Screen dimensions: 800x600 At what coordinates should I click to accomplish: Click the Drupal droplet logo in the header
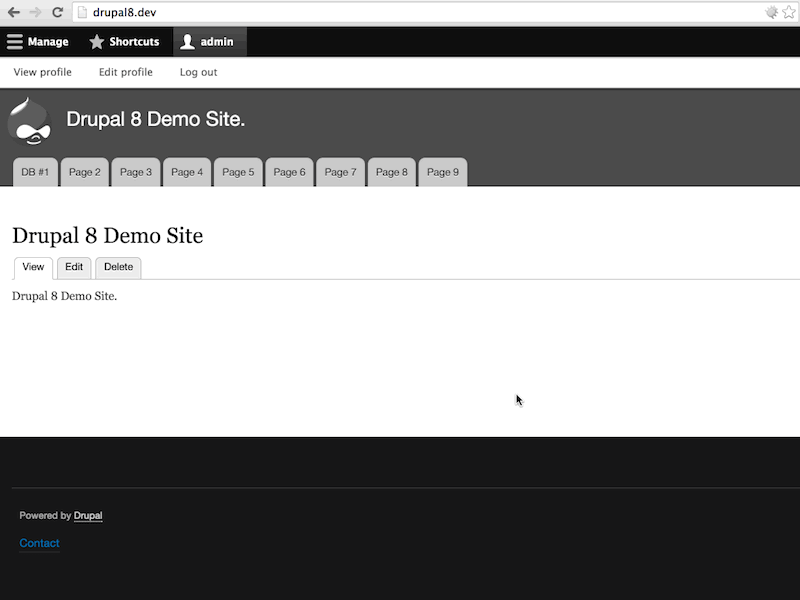pyautogui.click(x=30, y=121)
